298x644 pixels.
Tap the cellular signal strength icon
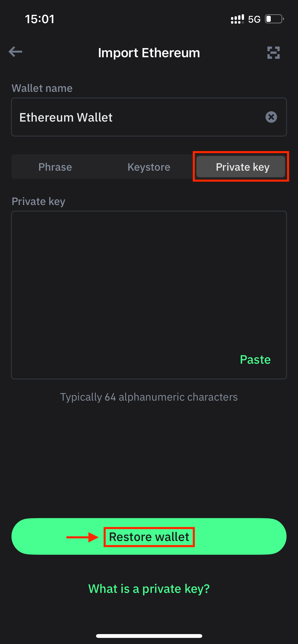click(x=237, y=19)
